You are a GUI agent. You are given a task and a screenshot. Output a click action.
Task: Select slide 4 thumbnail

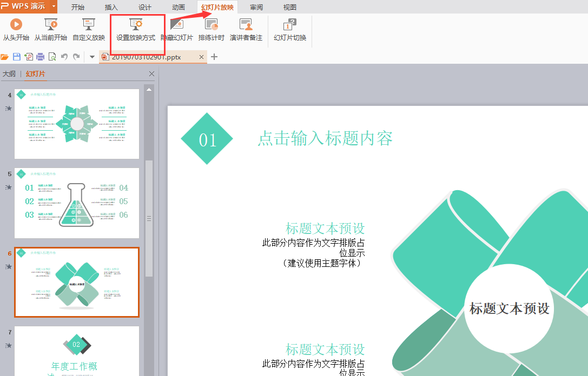coord(76,124)
